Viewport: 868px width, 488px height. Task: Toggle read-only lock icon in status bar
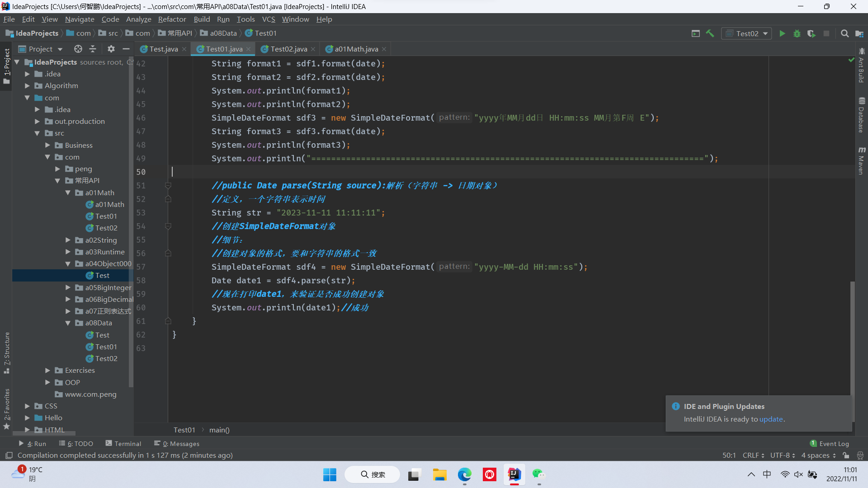[x=846, y=455]
